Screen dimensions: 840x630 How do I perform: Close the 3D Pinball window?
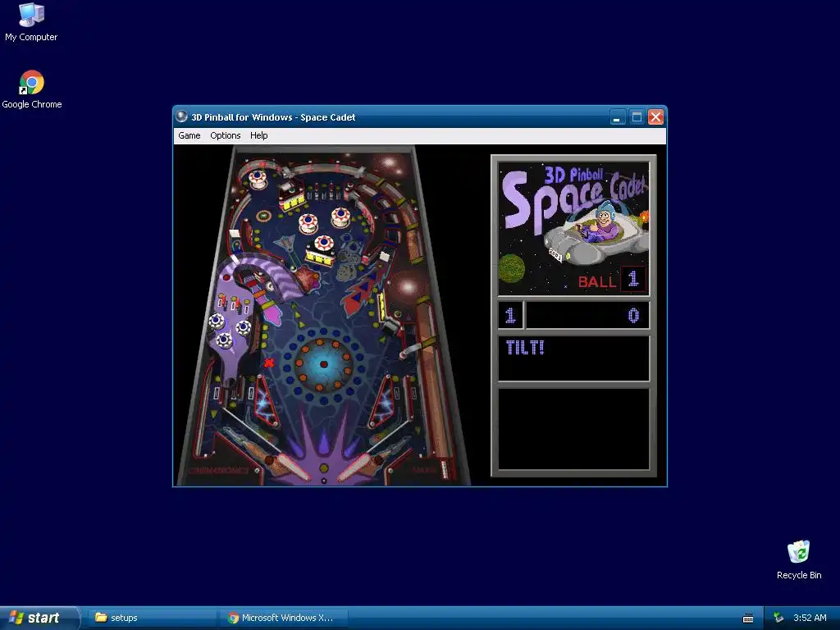click(655, 116)
